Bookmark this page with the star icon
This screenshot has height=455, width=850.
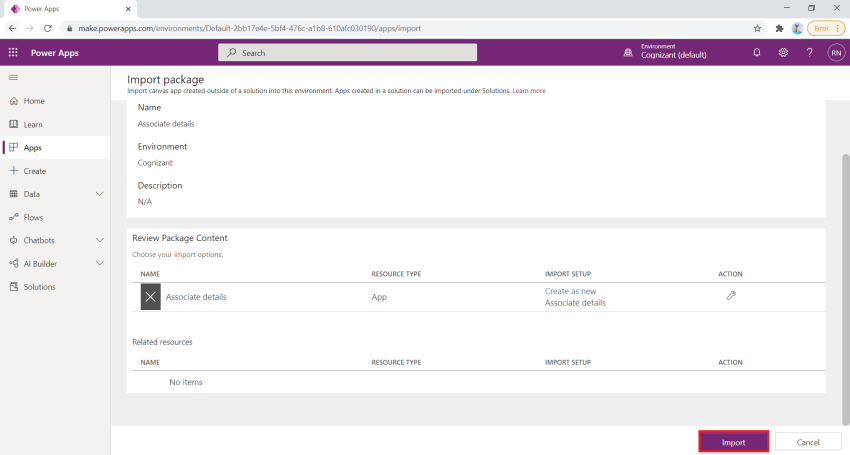pos(757,28)
